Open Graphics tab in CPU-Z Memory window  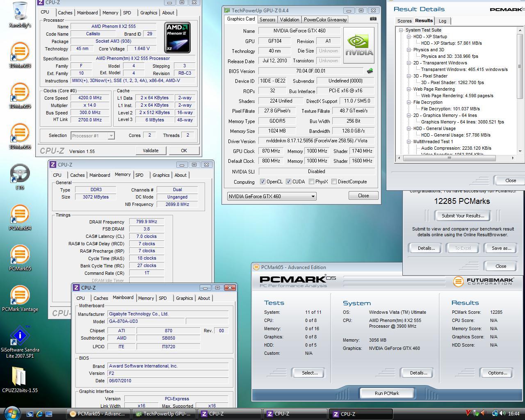pyautogui.click(x=161, y=175)
